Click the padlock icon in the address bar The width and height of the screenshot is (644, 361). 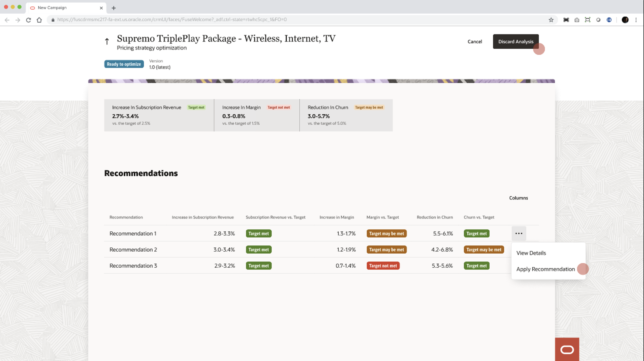(53, 19)
